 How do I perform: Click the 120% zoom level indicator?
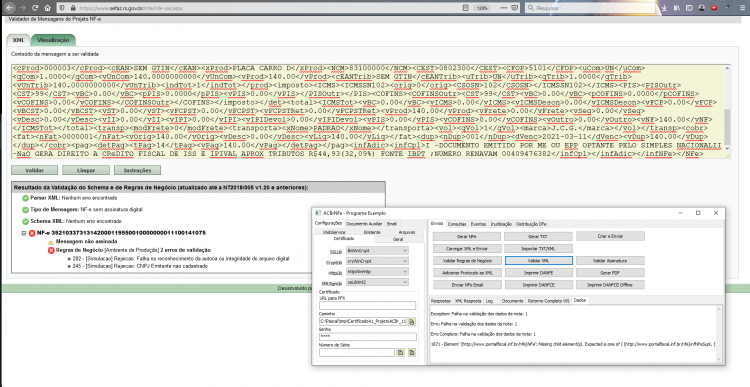coord(483,8)
